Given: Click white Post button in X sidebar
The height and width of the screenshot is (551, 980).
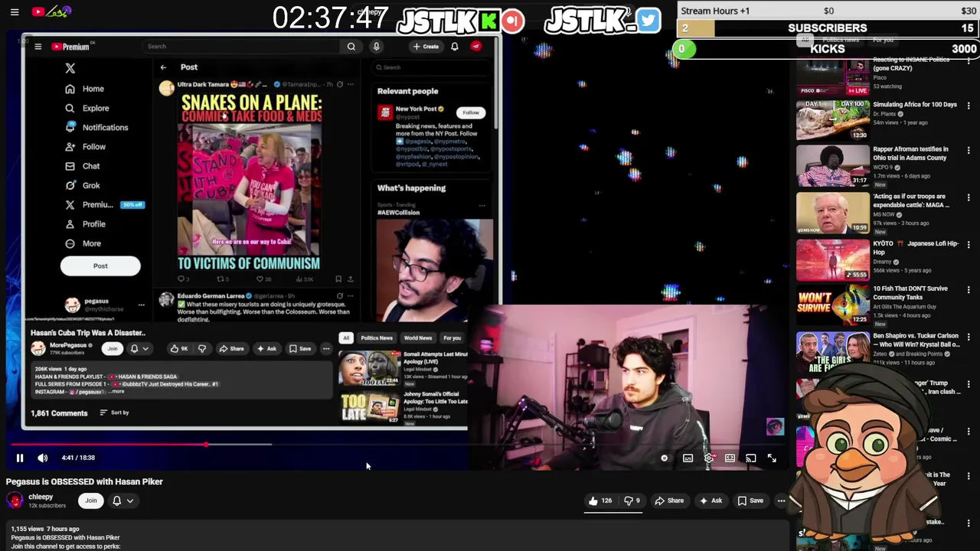Looking at the screenshot, I should tap(100, 266).
